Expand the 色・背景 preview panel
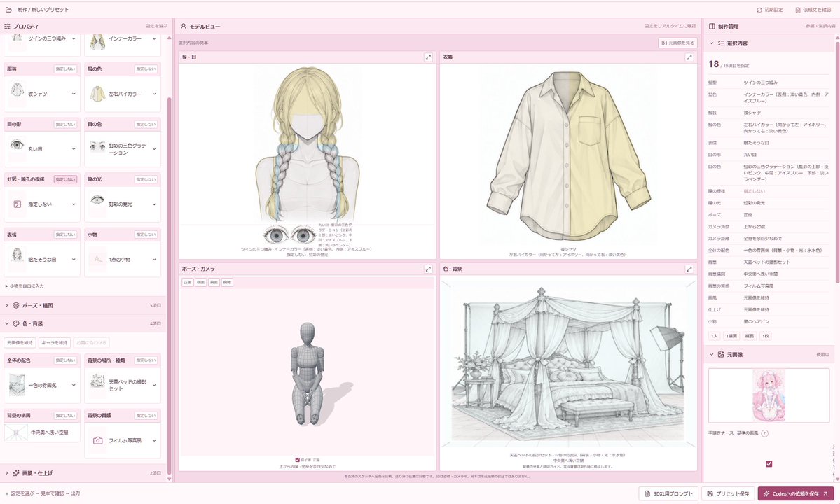This screenshot has height=504, width=840. [689, 269]
